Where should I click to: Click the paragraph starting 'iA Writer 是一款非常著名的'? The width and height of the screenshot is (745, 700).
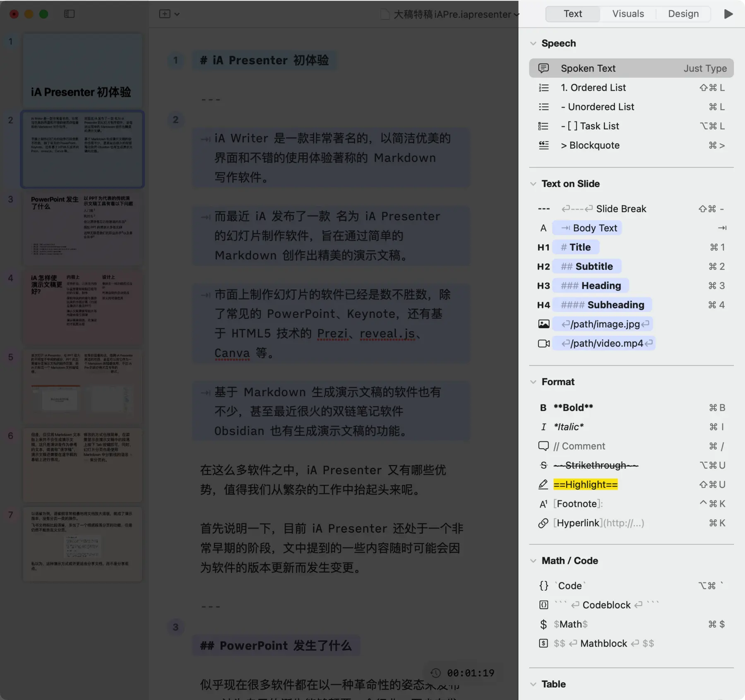331,158
